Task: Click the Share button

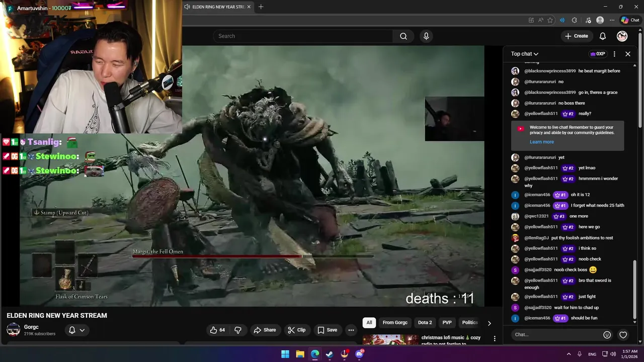Action: click(x=265, y=330)
